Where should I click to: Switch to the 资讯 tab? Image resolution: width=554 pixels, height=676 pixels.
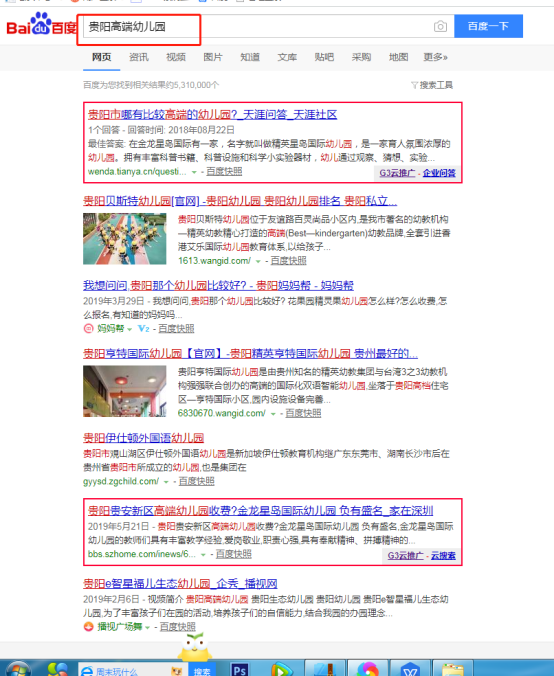pos(139,57)
